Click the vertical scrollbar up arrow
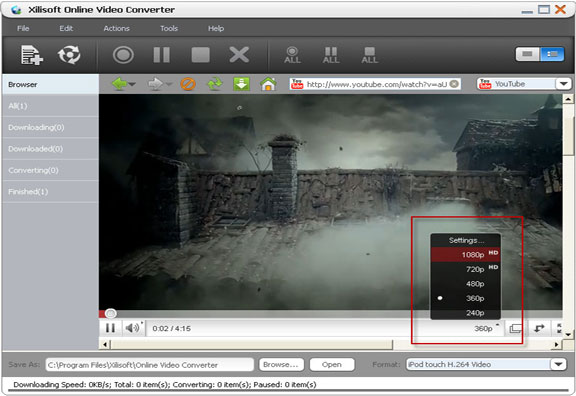Image resolution: width=576 pixels, height=396 pixels. point(568,99)
